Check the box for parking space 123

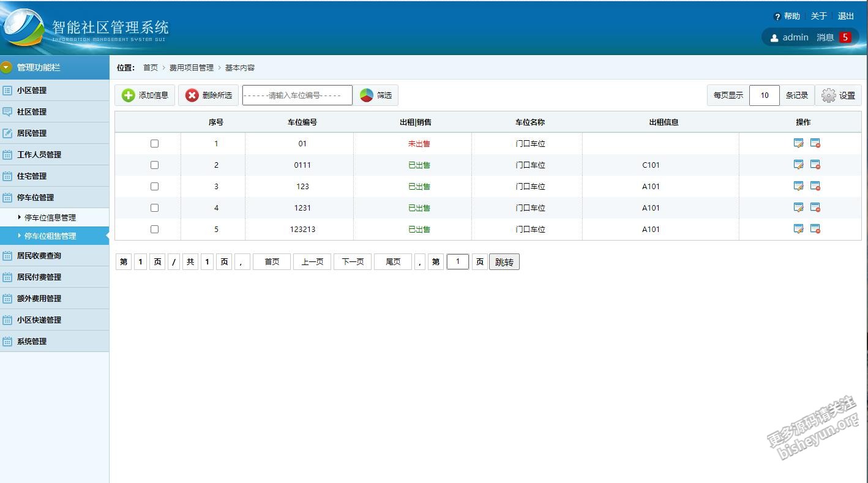click(154, 186)
